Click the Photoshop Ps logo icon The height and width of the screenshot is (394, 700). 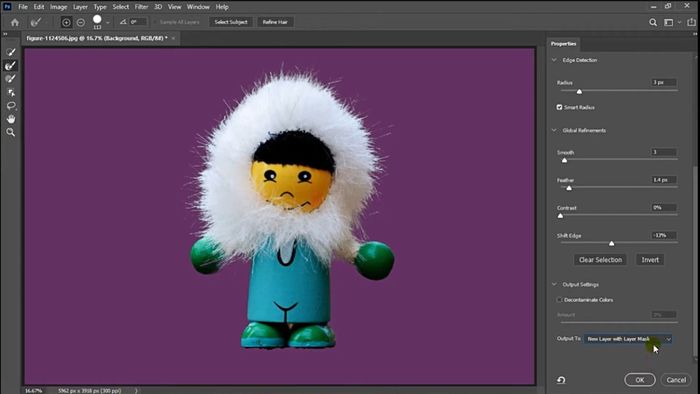click(7, 7)
